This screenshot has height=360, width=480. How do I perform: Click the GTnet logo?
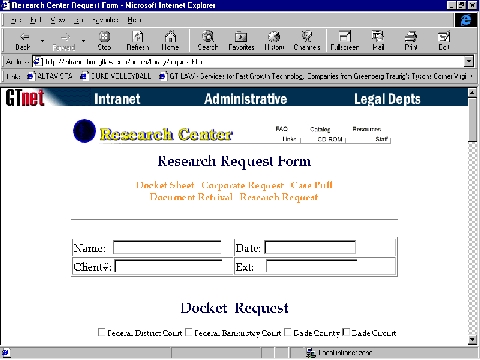pos(25,98)
